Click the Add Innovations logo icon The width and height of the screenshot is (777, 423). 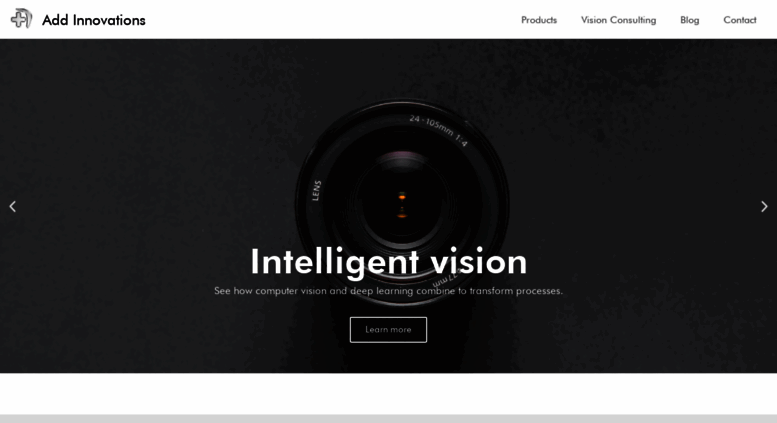tap(21, 19)
